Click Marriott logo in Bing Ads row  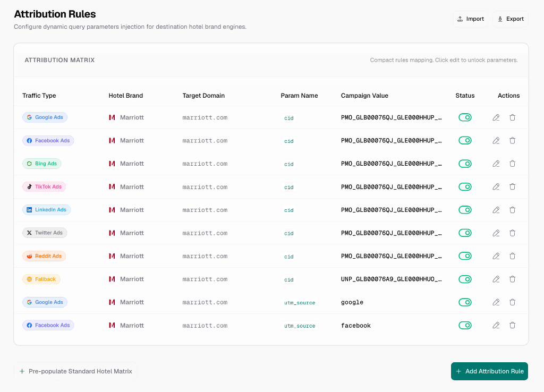point(112,164)
